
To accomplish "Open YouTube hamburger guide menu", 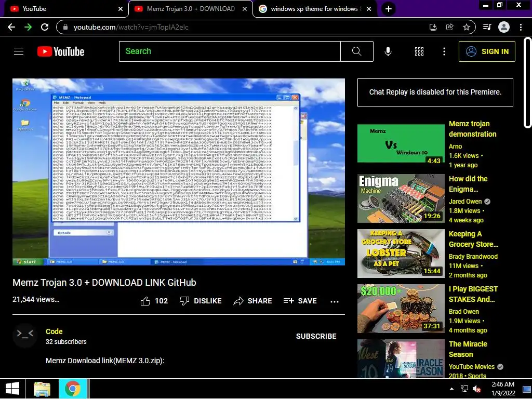I will [19, 51].
